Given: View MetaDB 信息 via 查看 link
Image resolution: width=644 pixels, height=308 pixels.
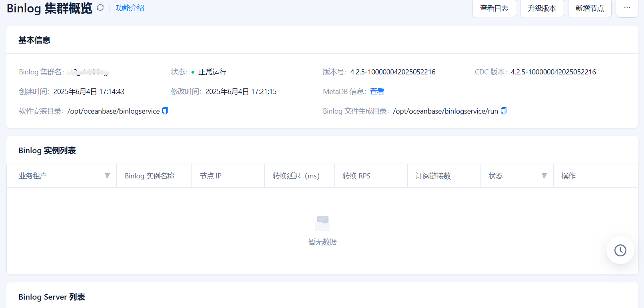Looking at the screenshot, I should [377, 92].
